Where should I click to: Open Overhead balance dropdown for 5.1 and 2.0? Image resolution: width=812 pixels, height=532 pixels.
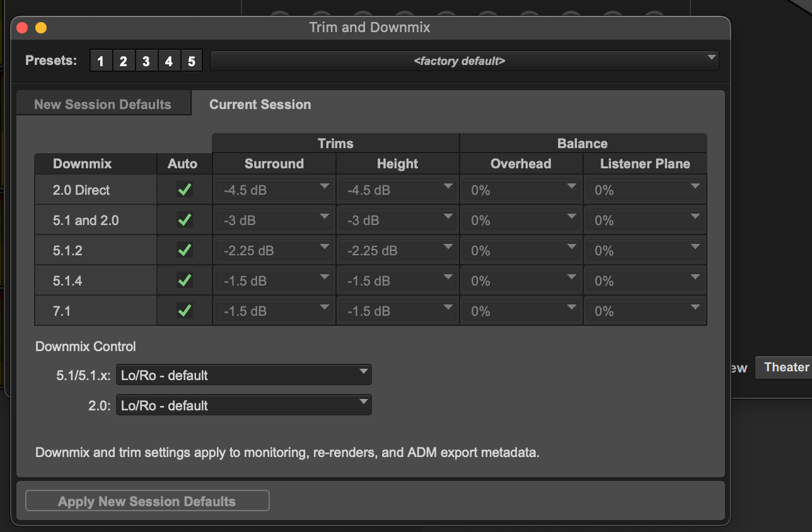click(521, 220)
